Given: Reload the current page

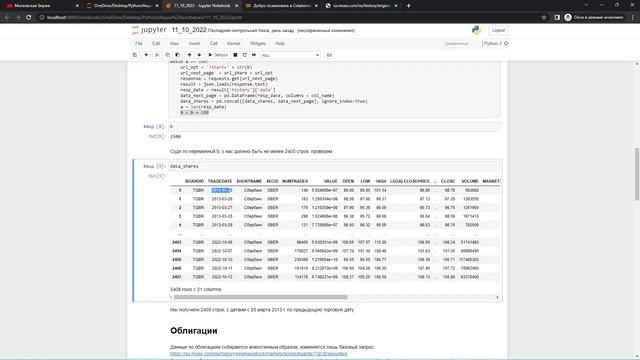Looking at the screenshot, I should coord(29,18).
